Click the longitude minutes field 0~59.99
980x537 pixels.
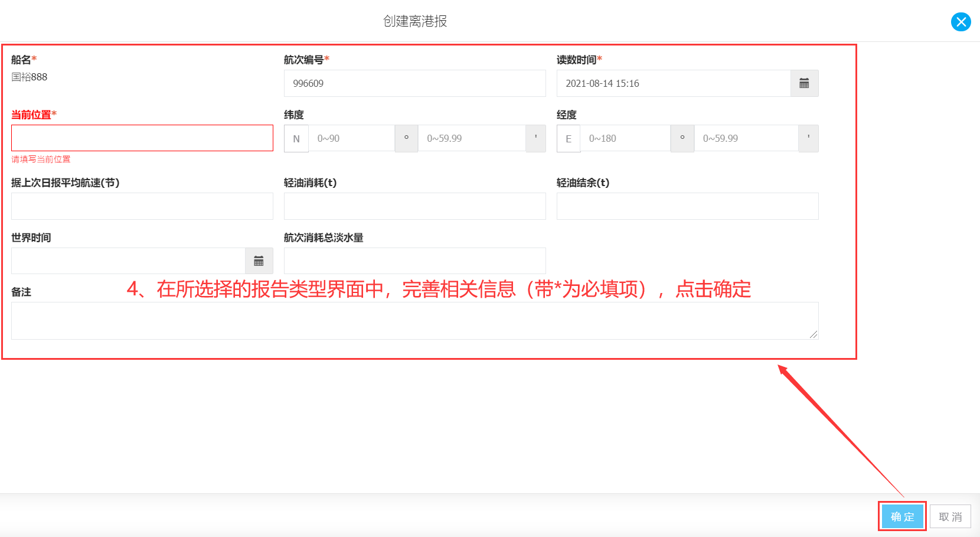point(746,138)
